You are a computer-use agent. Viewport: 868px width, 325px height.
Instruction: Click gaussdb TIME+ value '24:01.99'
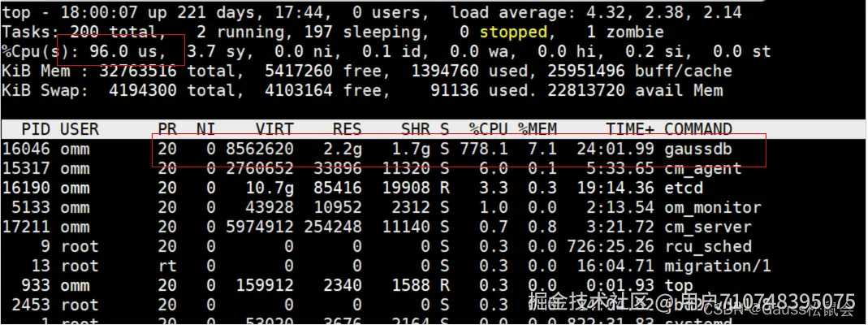point(615,149)
